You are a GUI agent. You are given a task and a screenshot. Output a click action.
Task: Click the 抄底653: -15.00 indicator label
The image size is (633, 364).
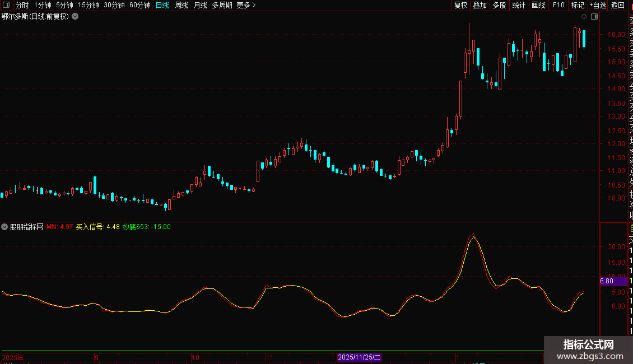(147, 227)
